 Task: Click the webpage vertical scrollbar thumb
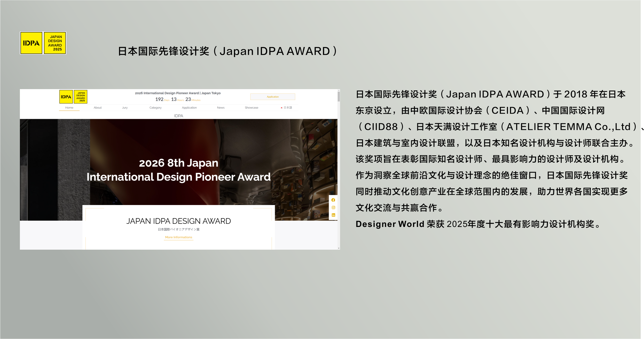339,97
